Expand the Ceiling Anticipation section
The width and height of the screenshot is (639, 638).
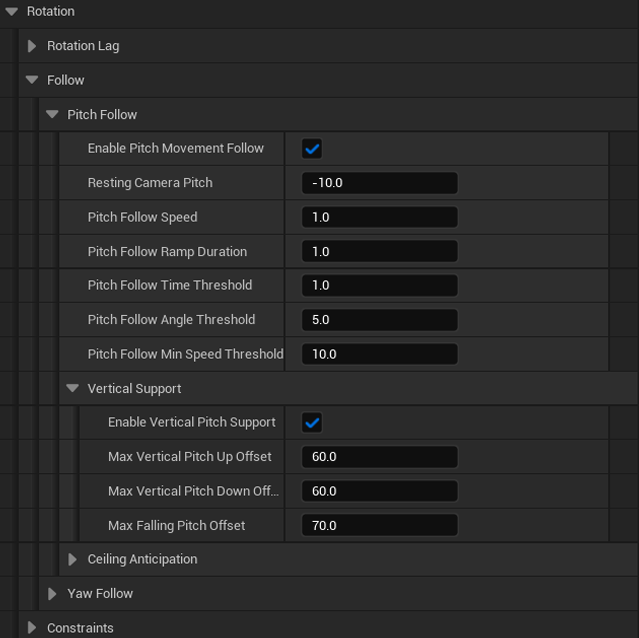pyautogui.click(x=72, y=559)
